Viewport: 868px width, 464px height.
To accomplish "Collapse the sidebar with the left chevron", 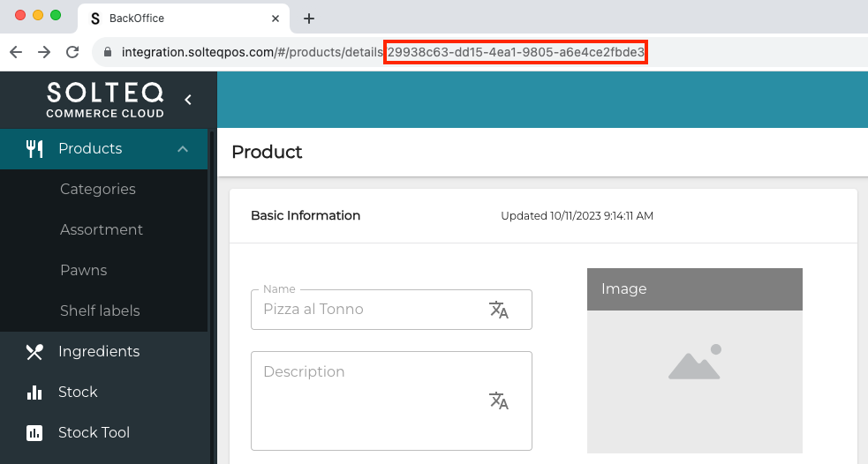I will [187, 100].
